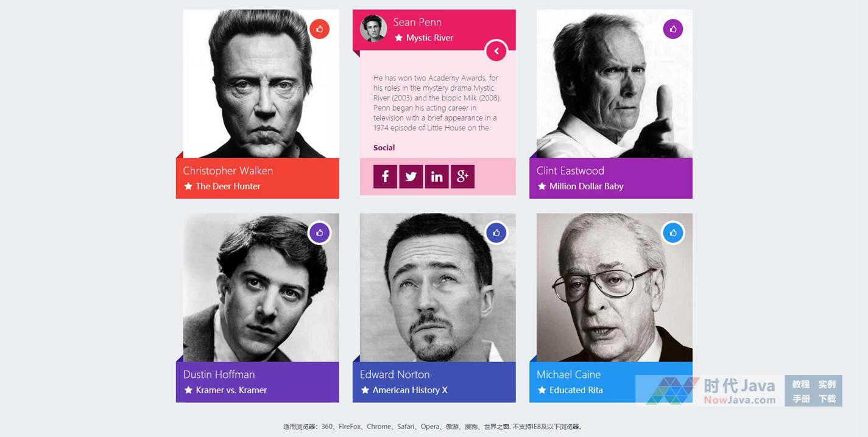Click the 下载 link in the NowJava banner
The height and width of the screenshot is (437, 868).
(827, 399)
